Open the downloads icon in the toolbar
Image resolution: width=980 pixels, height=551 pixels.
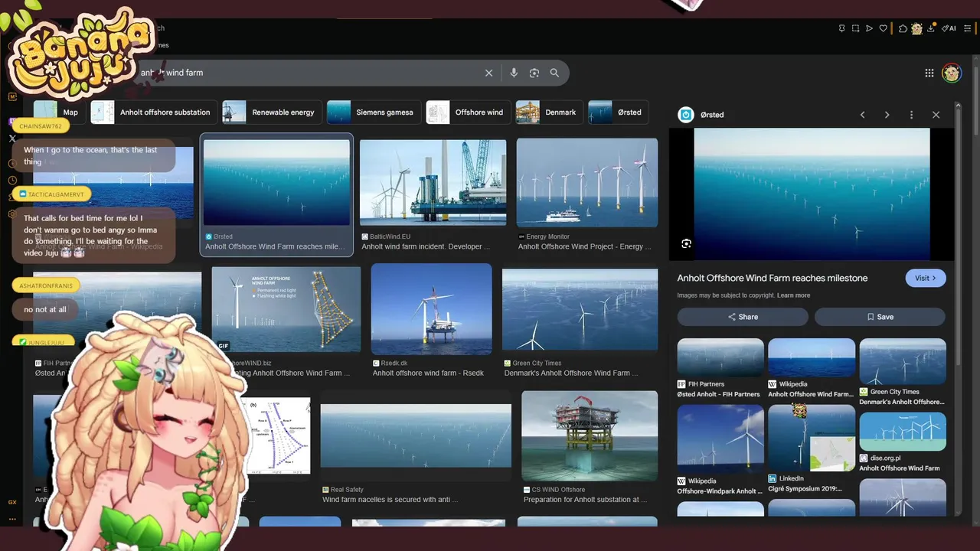931,28
